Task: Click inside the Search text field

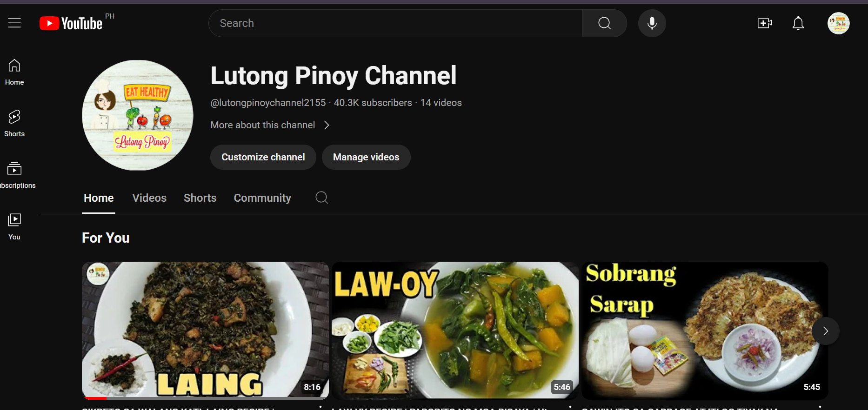Action: click(395, 23)
